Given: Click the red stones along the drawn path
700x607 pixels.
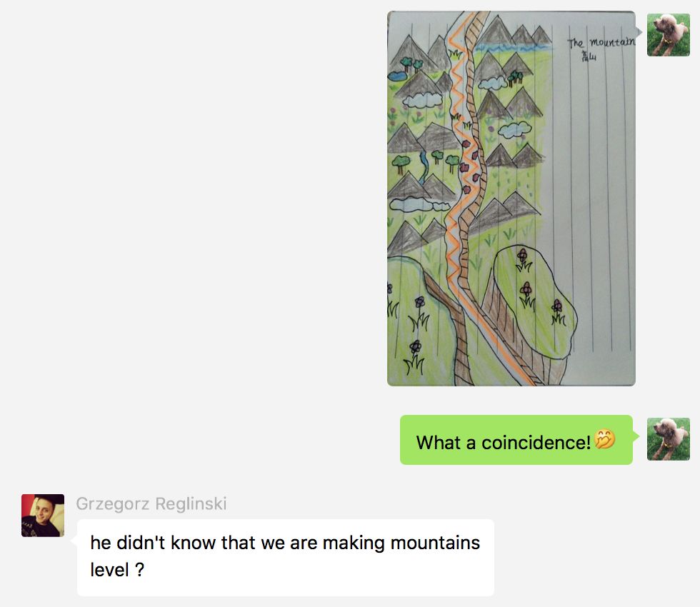Looking at the screenshot, I should click(470, 165).
